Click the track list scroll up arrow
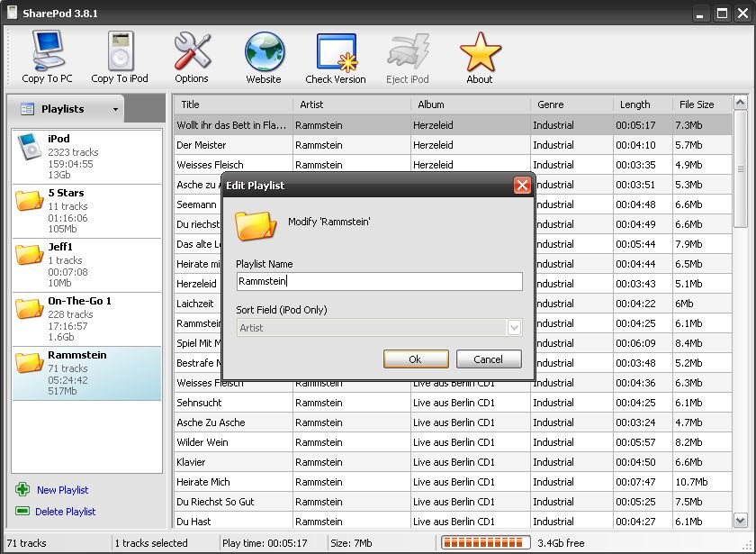Viewport: 756px width, 554px height. pos(741,103)
